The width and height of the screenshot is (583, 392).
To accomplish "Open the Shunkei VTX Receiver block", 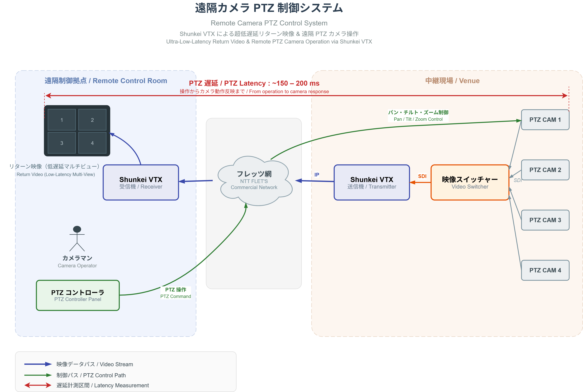I will [141, 183].
